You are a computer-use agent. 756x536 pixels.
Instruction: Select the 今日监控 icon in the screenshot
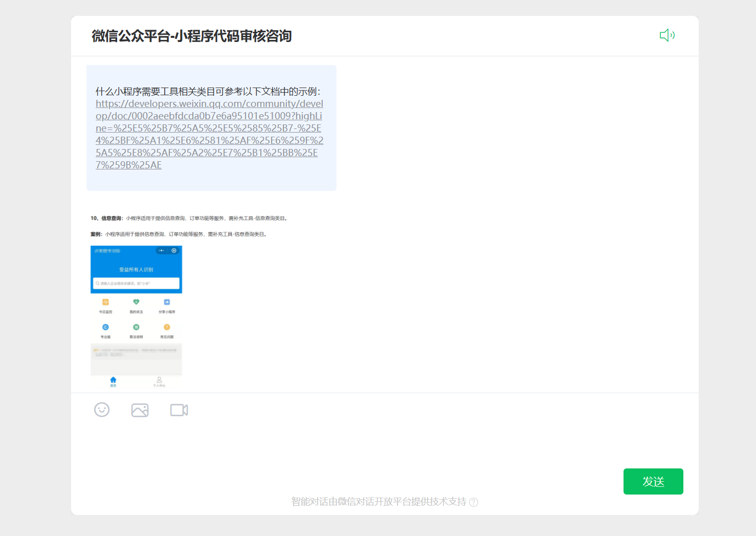(x=106, y=303)
